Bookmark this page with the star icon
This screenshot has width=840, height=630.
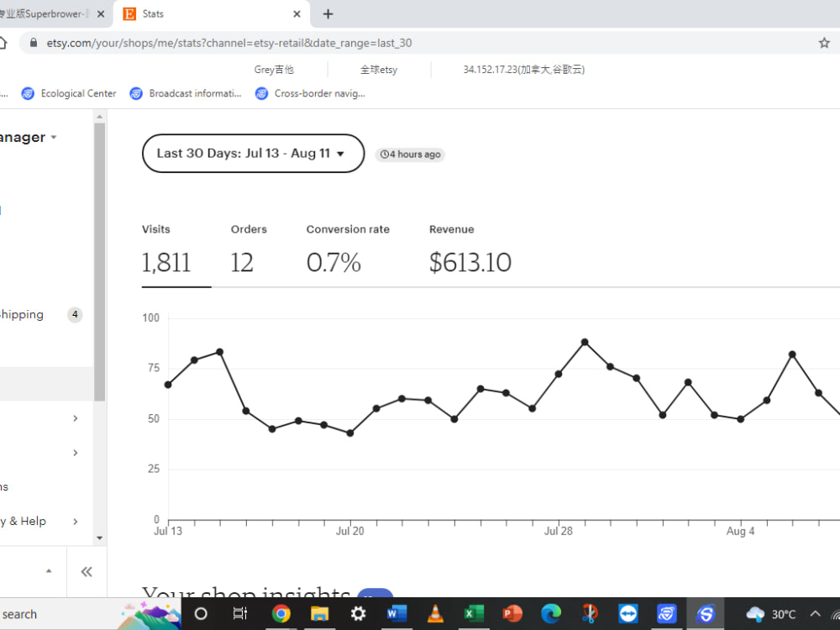pos(824,43)
